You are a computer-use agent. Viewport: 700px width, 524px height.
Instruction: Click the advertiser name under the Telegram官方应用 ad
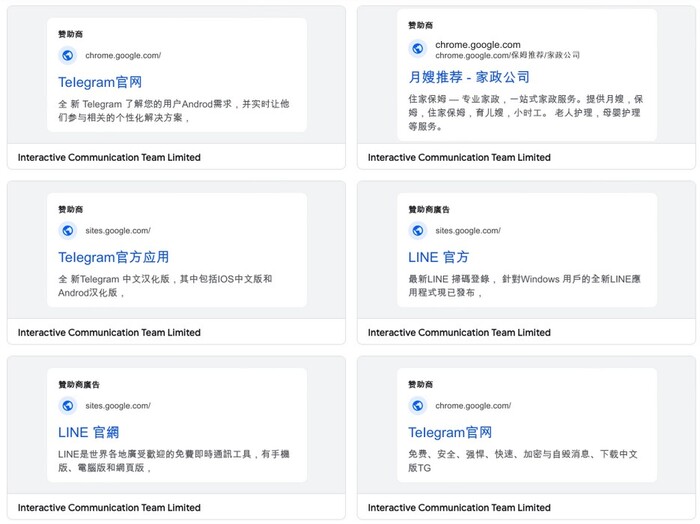(109, 332)
